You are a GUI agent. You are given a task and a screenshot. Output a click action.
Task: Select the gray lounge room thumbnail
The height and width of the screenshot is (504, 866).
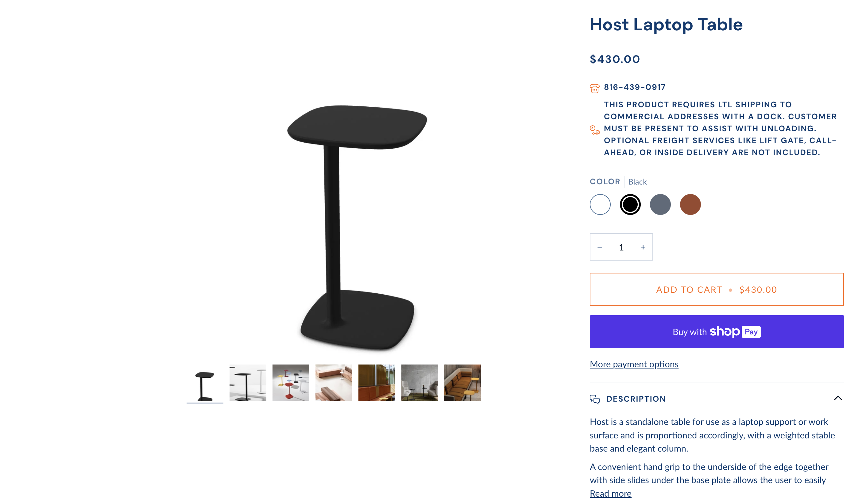point(419,383)
